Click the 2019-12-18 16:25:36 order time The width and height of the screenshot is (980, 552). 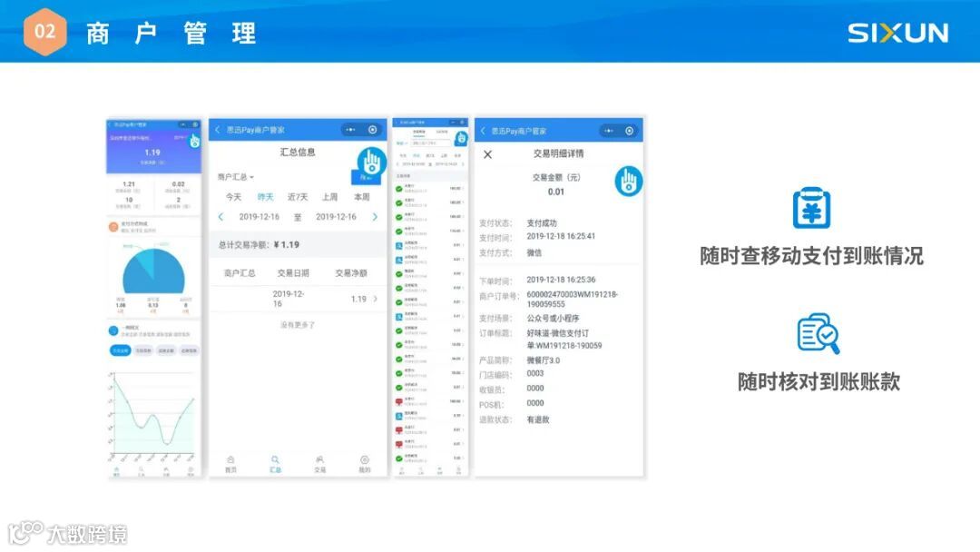[561, 280]
